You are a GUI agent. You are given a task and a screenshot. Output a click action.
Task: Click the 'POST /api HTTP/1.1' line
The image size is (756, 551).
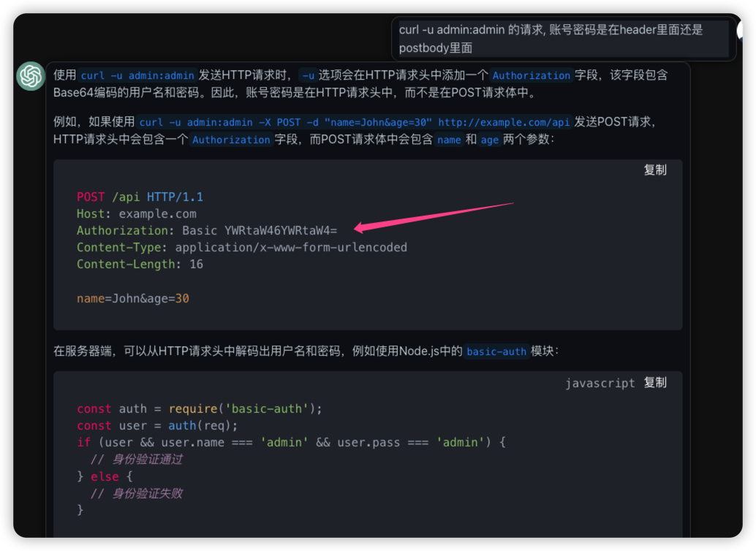(140, 197)
